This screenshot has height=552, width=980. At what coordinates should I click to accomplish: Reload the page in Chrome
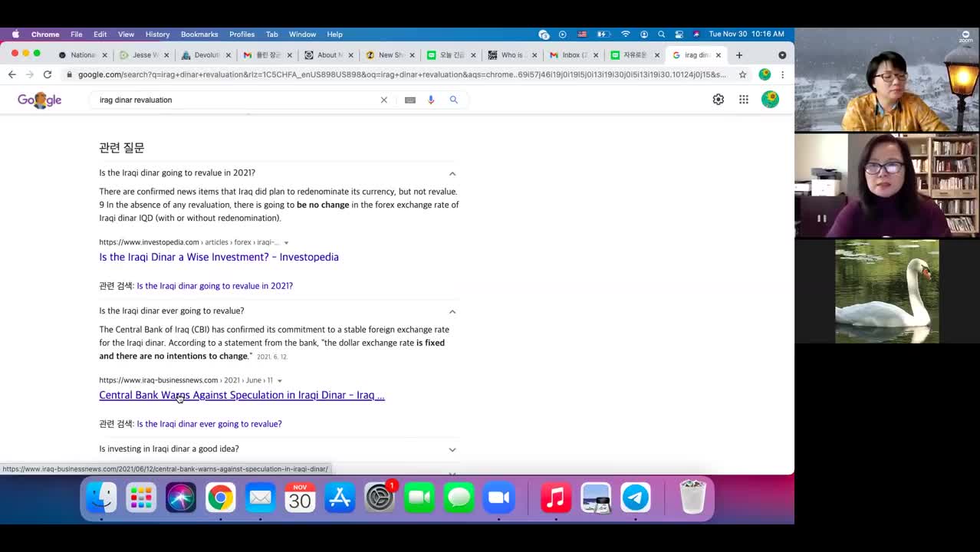click(x=48, y=74)
